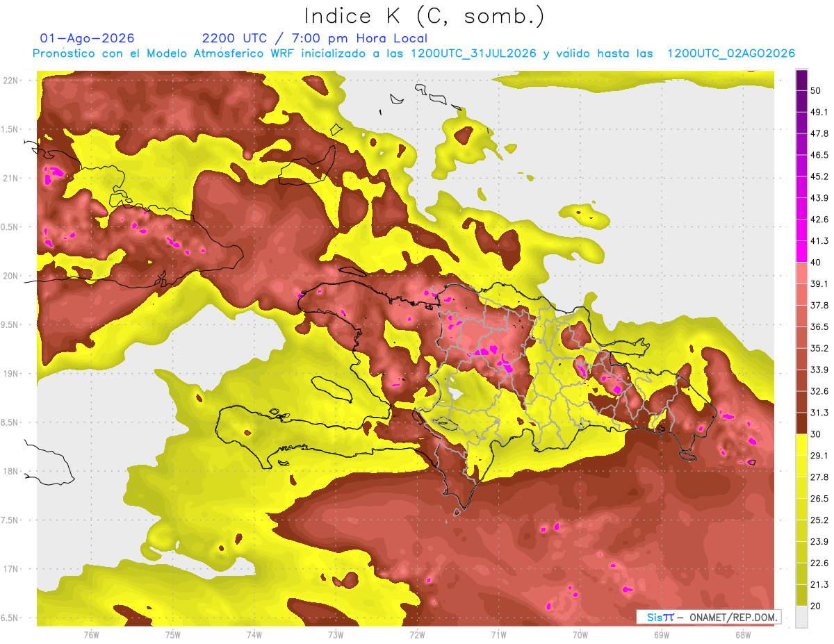
Task: Click the latitude label '19N'
Action: [11, 374]
